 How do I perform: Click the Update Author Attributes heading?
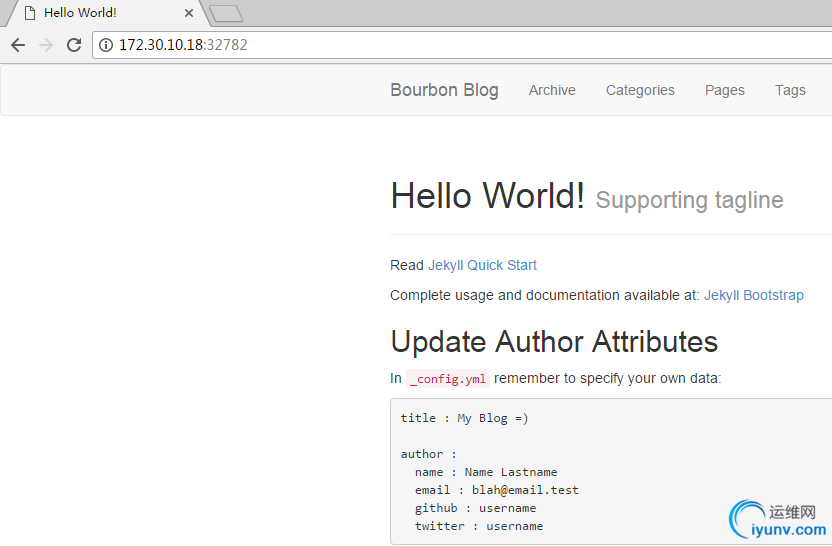point(554,342)
